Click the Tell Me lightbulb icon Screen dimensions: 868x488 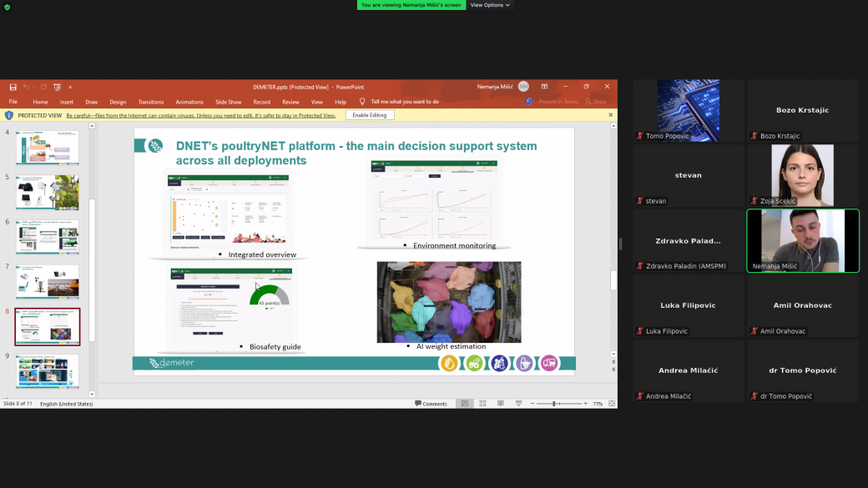(x=362, y=102)
